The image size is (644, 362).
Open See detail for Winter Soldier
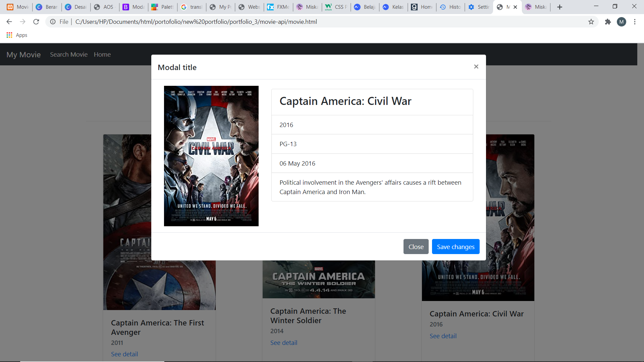click(284, 343)
